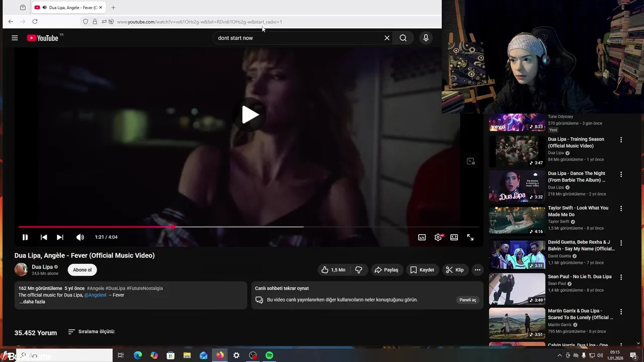Save the video with Kaydet button

[422, 270]
